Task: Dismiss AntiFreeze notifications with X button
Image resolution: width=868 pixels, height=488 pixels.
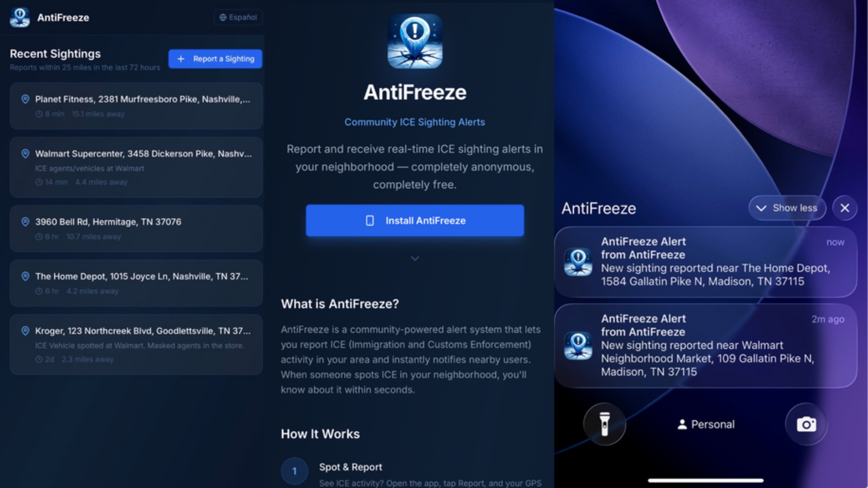Action: pos(845,208)
